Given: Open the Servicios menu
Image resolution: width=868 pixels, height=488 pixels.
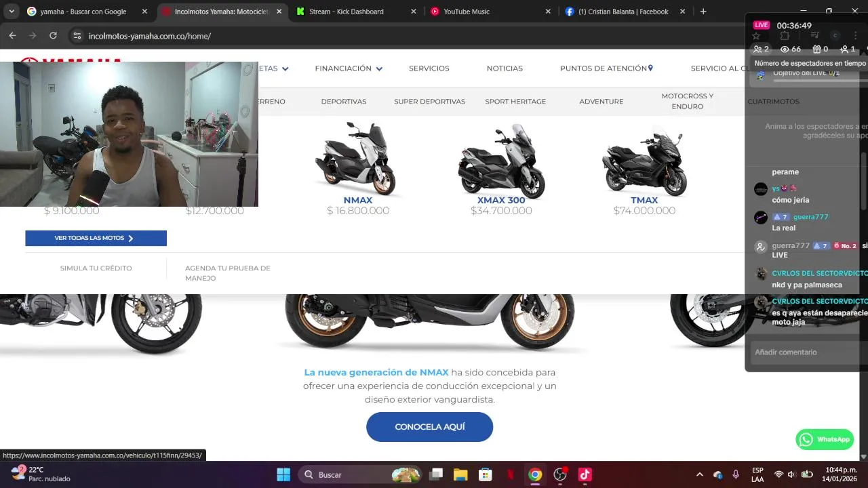Looking at the screenshot, I should [x=429, y=68].
